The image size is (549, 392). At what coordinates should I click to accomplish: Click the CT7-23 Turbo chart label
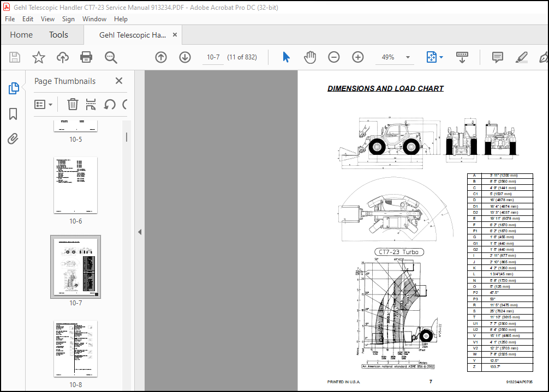[x=399, y=252]
